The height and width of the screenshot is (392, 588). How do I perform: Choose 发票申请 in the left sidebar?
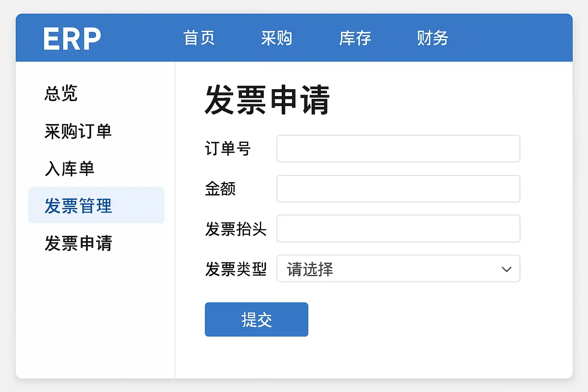(x=78, y=243)
